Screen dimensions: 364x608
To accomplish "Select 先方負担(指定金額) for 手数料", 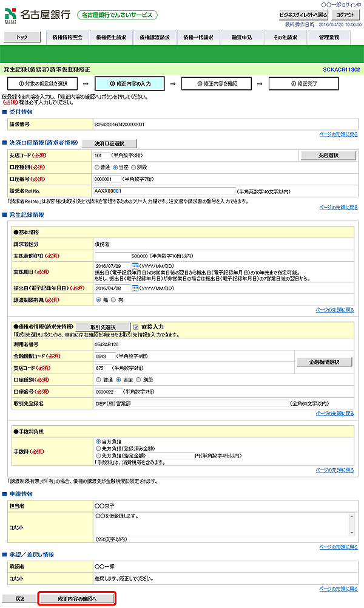I will (98, 455).
